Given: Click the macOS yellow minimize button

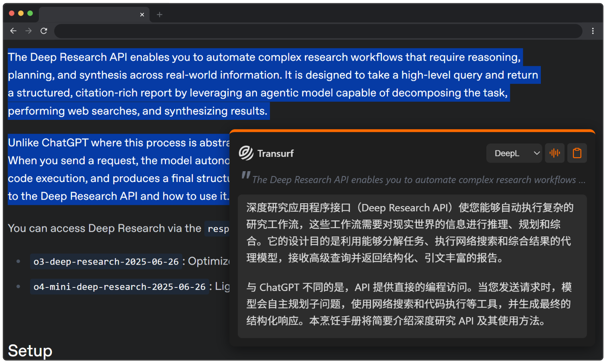Looking at the screenshot, I should point(21,13).
